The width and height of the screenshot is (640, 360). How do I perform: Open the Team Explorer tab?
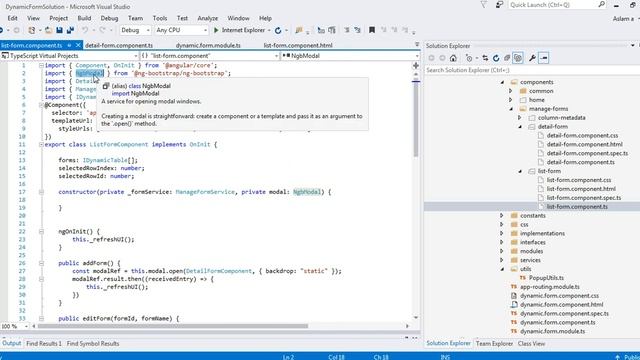[494, 344]
